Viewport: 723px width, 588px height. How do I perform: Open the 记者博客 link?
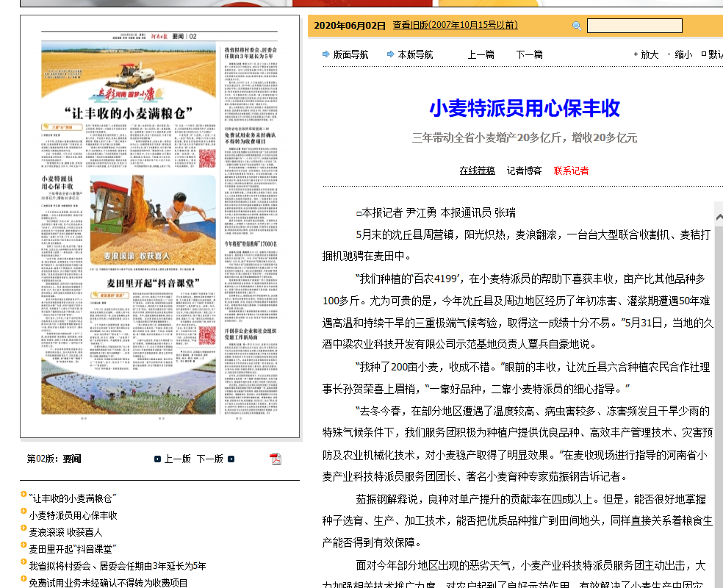[x=525, y=171]
